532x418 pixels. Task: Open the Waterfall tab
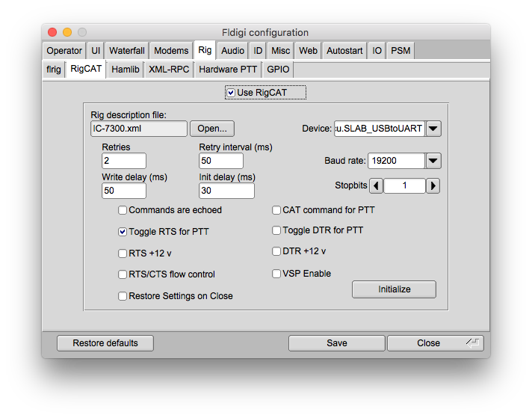127,51
